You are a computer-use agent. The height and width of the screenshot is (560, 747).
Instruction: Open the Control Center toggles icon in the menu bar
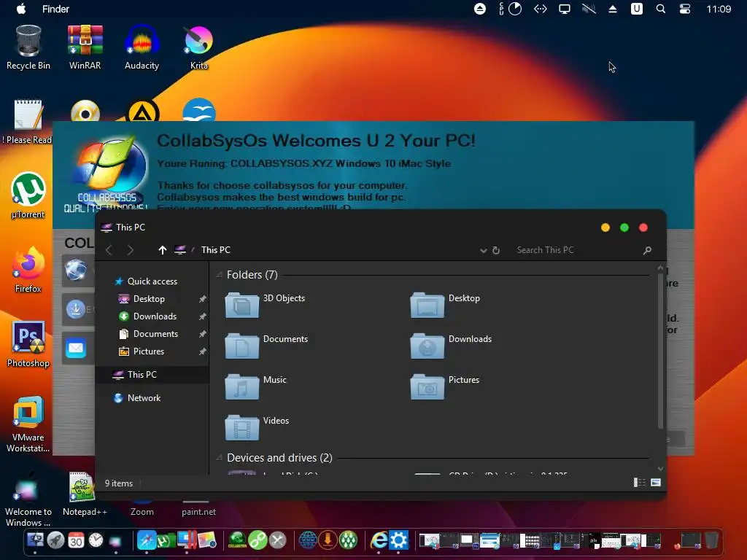pos(684,9)
